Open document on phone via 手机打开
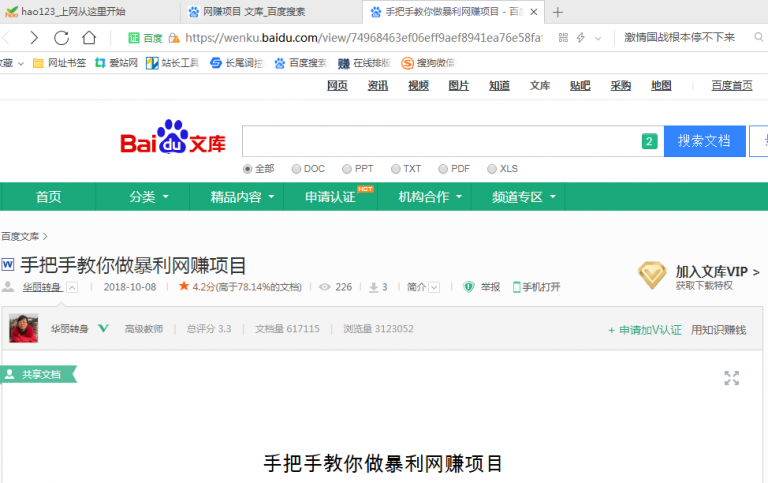The height and width of the screenshot is (483, 768). click(x=536, y=287)
